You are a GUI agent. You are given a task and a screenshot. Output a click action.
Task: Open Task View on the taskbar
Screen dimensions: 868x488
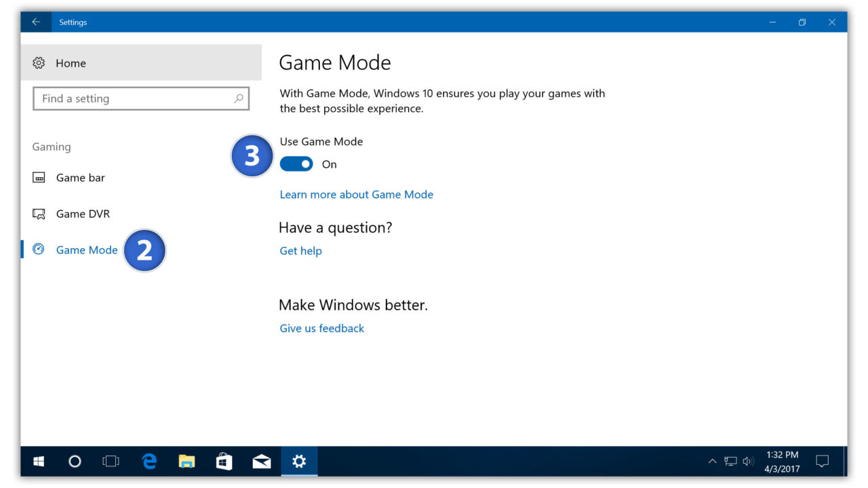point(111,462)
